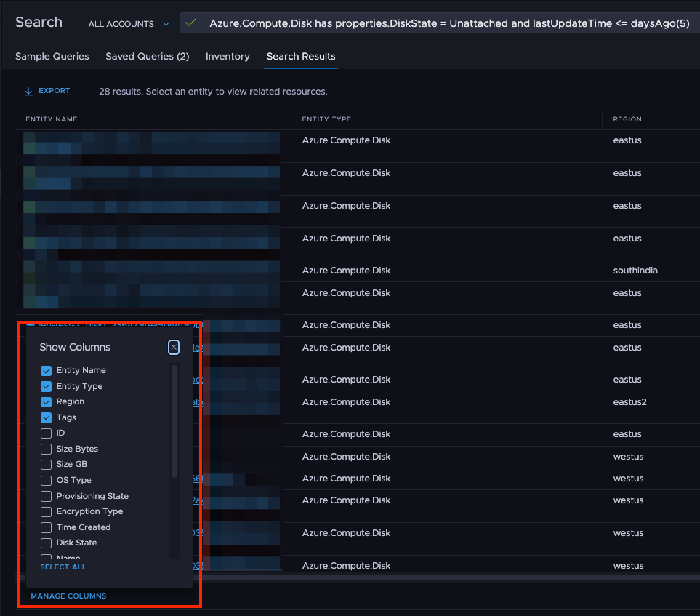View the Saved Queries tab
Viewport: 700px width, 616px height.
[147, 56]
